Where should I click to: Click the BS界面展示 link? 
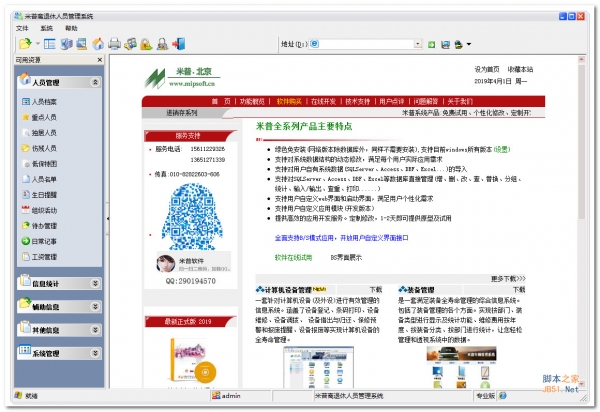[346, 257]
